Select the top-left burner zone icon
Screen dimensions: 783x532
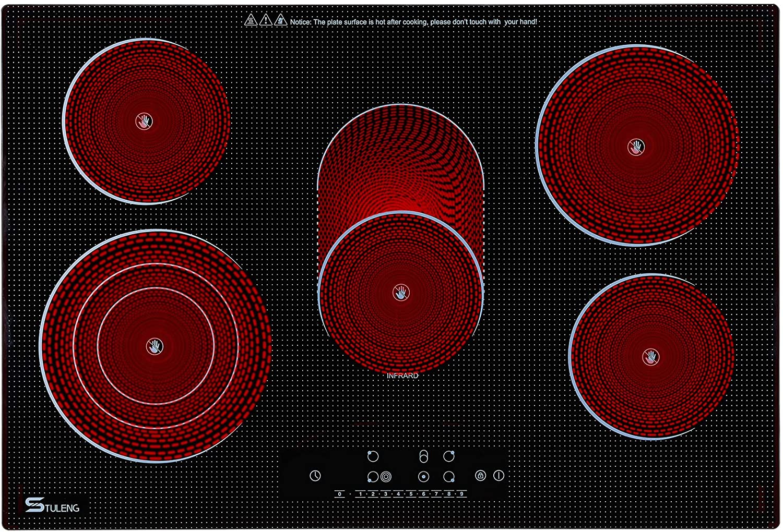pyautogui.click(x=373, y=456)
